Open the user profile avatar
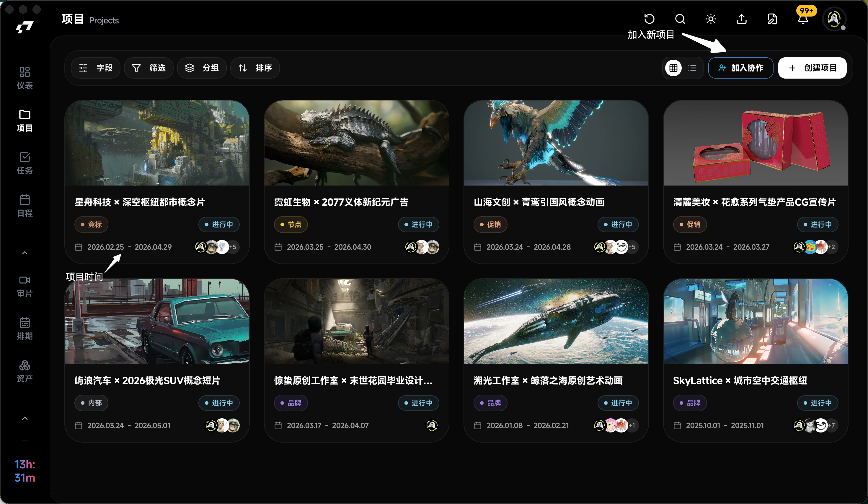 [x=834, y=19]
